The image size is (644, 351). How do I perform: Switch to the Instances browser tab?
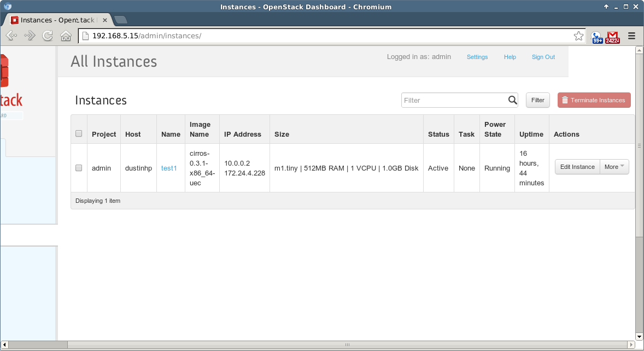[x=57, y=20]
